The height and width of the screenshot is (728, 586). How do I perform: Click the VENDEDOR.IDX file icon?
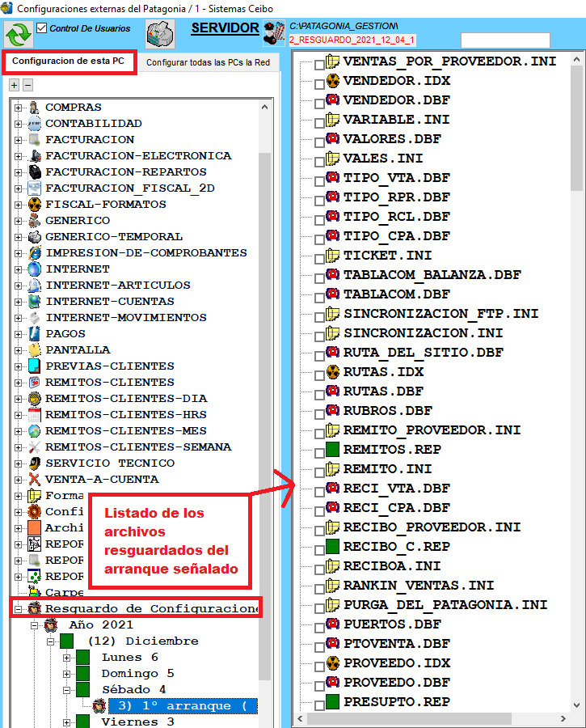(332, 81)
